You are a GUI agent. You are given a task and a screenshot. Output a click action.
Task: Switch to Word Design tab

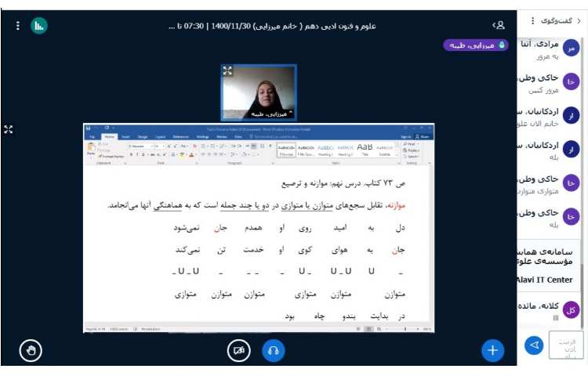[x=143, y=137]
